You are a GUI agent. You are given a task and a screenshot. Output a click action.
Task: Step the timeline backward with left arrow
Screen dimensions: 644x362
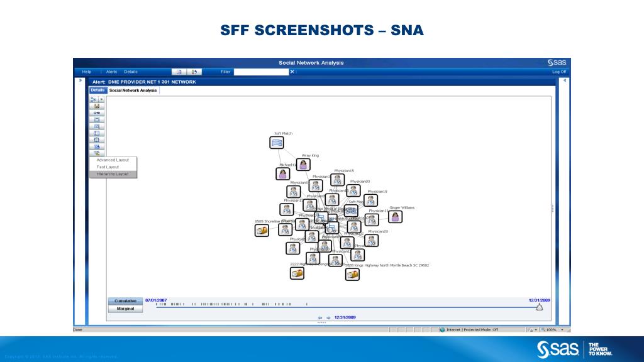click(x=320, y=317)
